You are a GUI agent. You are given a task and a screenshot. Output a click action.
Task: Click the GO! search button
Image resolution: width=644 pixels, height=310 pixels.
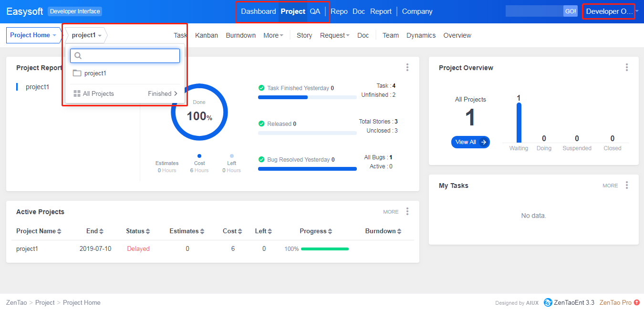pos(571,11)
